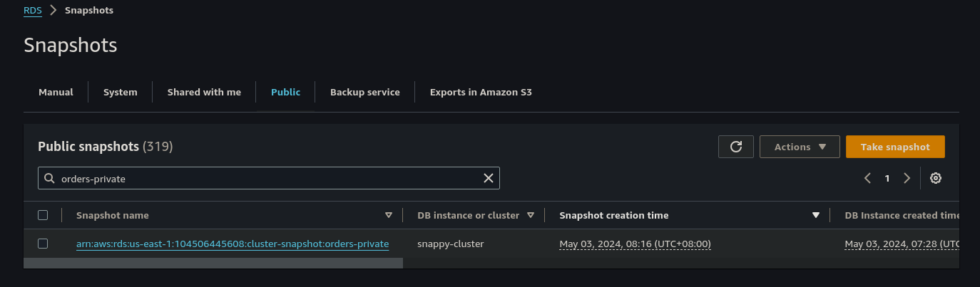Switch to Exports in Amazon S3 tab
Screen dimensions: 980x287
click(x=481, y=92)
